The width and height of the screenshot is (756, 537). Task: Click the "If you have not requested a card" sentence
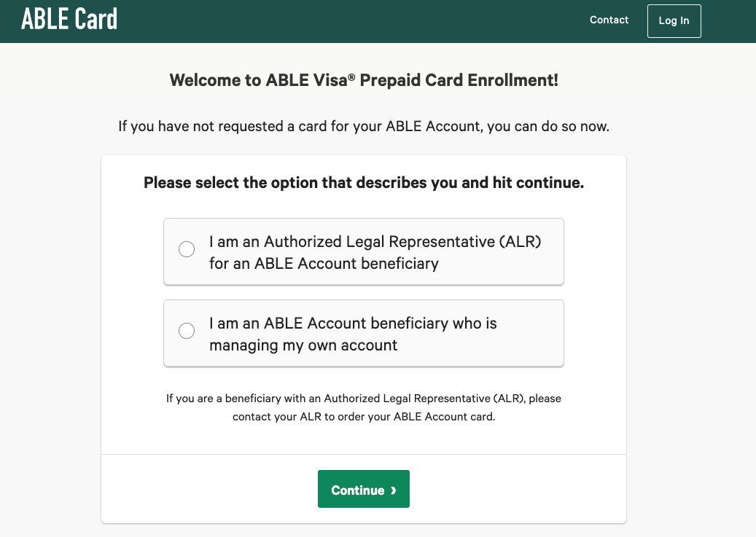[363, 127]
